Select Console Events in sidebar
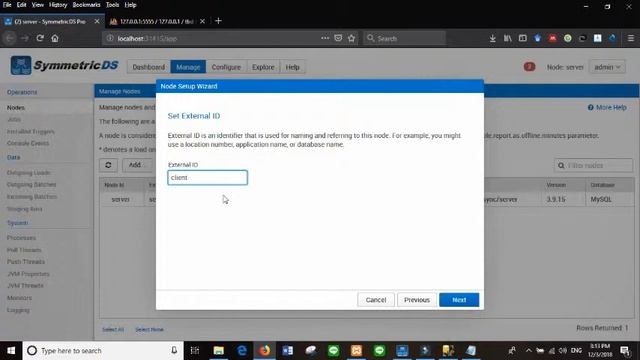Viewport: 640px width, 360px height. 28,143
